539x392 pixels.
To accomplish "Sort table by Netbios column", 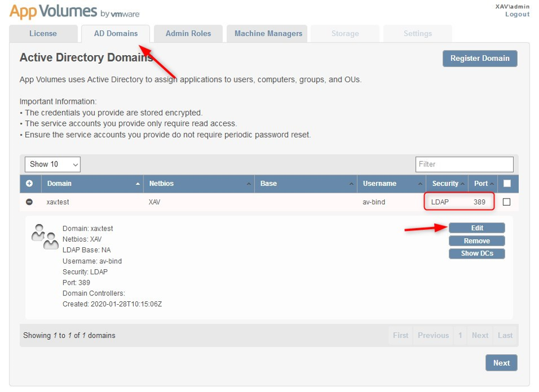I will 199,184.
